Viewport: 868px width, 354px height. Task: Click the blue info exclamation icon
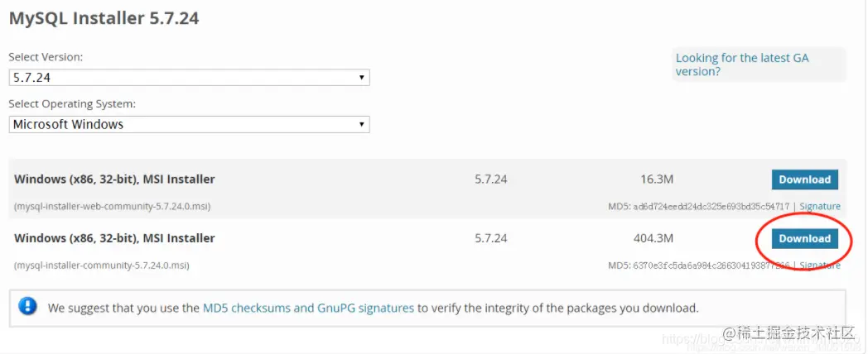pos(28,307)
